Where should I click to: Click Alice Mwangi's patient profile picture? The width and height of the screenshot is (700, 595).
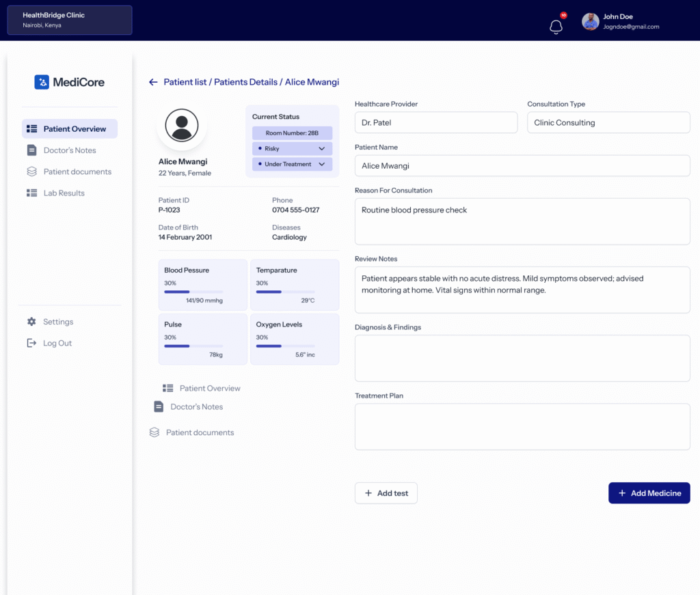click(182, 126)
